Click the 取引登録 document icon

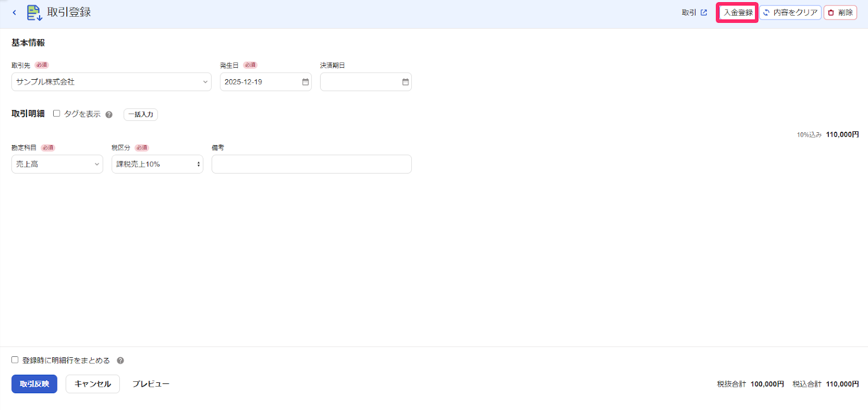[x=34, y=12]
